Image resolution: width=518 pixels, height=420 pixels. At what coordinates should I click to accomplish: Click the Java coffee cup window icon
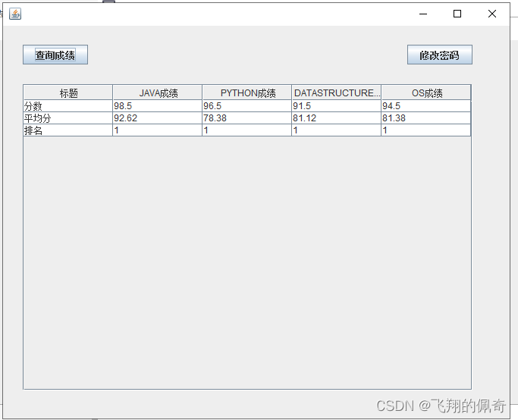point(15,14)
